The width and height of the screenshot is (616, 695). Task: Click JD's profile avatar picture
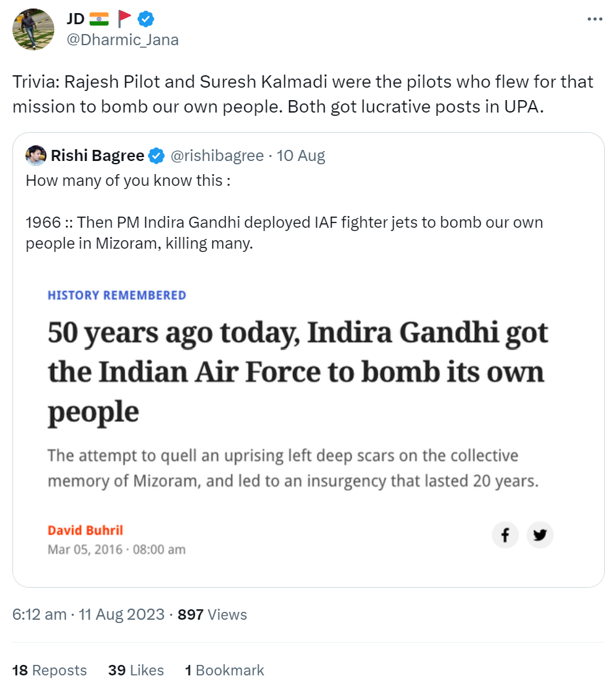tap(34, 29)
